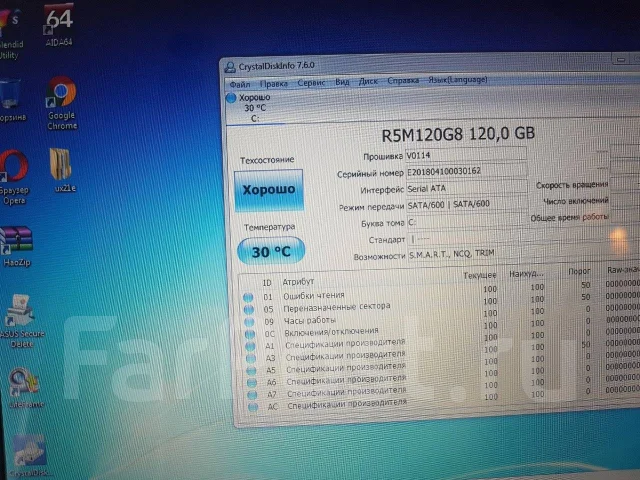Open the Recycle Bin icon
Screen dimensions: 640x480
click(x=11, y=100)
